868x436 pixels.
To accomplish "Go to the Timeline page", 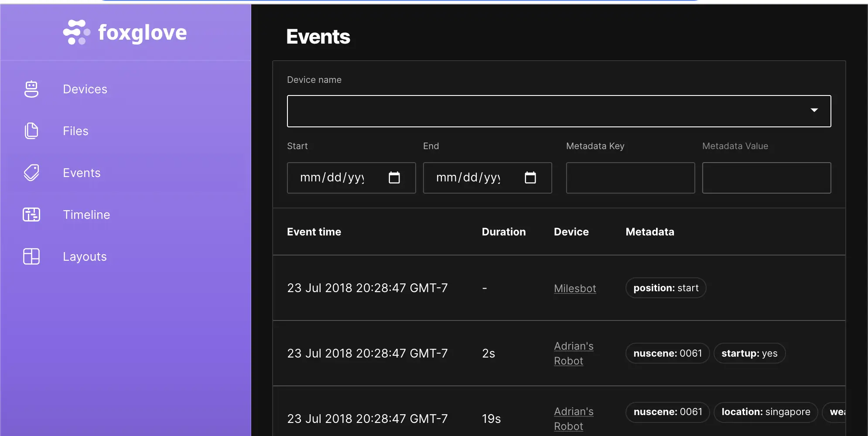I will pyautogui.click(x=86, y=215).
